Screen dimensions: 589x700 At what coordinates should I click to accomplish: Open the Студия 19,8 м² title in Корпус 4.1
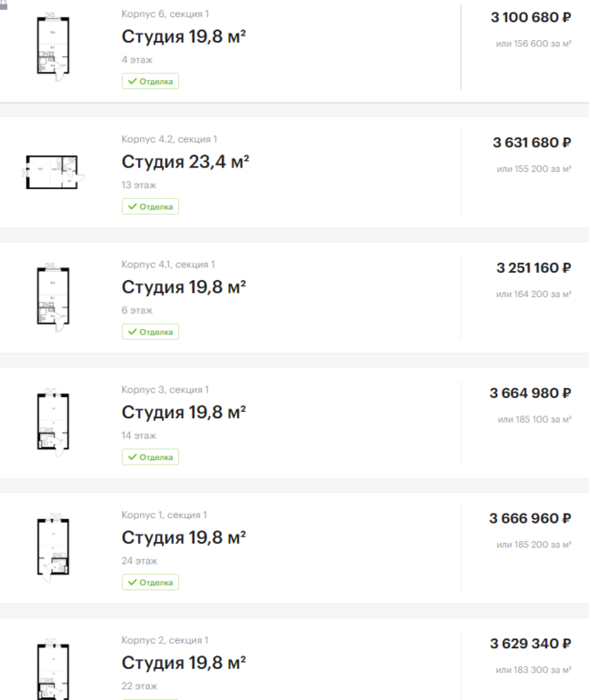(184, 287)
